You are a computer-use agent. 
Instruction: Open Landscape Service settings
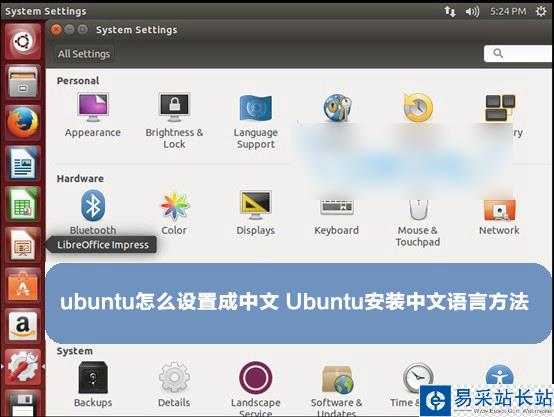255,388
